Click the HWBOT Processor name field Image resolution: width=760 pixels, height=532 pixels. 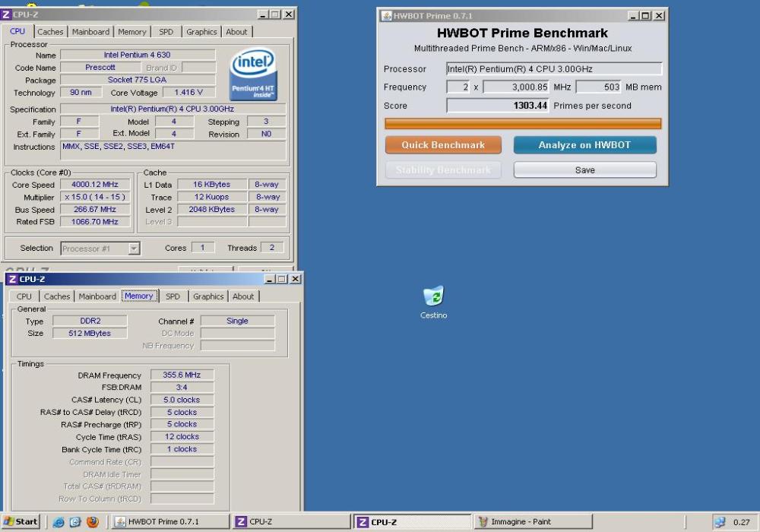point(554,69)
